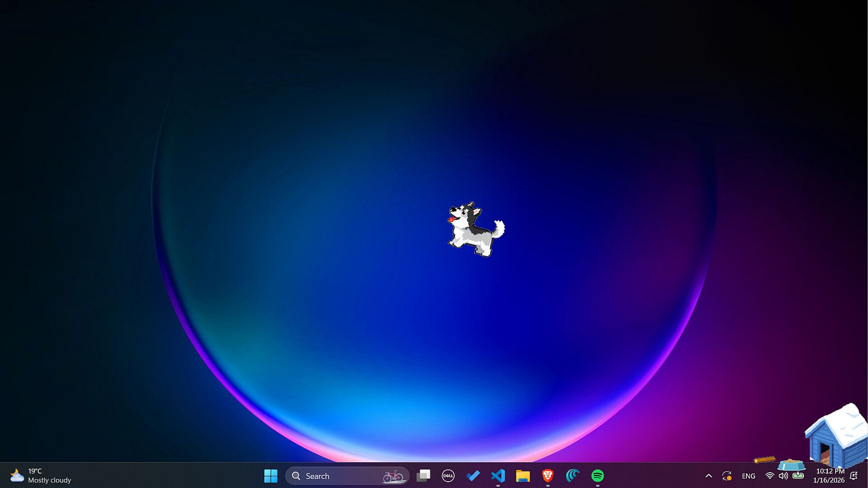Click the wooden stick toy

coord(764,460)
